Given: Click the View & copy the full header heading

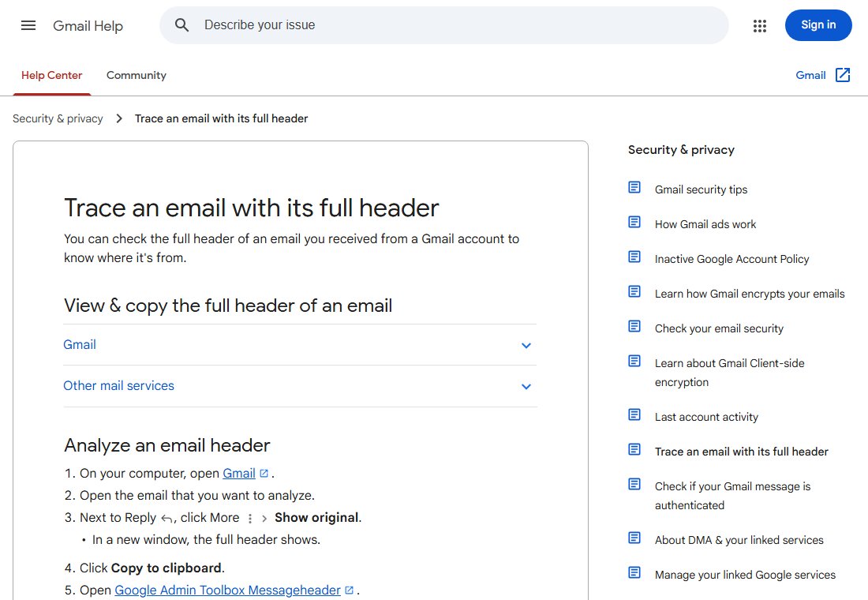Looking at the screenshot, I should pos(228,306).
